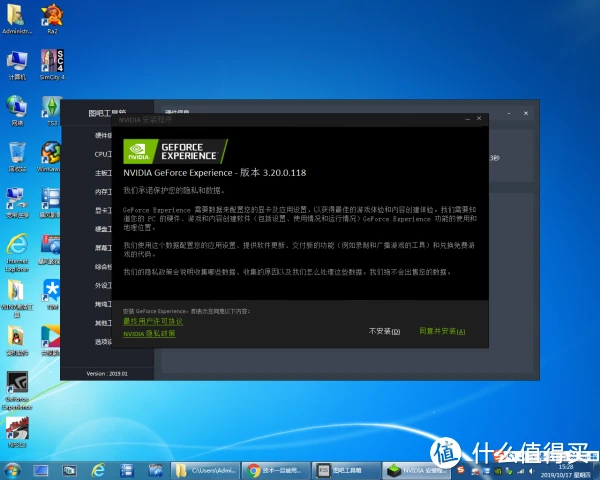Select 其他工具 in 图吧工具箱 sidebar
The image size is (600, 480).
click(103, 323)
